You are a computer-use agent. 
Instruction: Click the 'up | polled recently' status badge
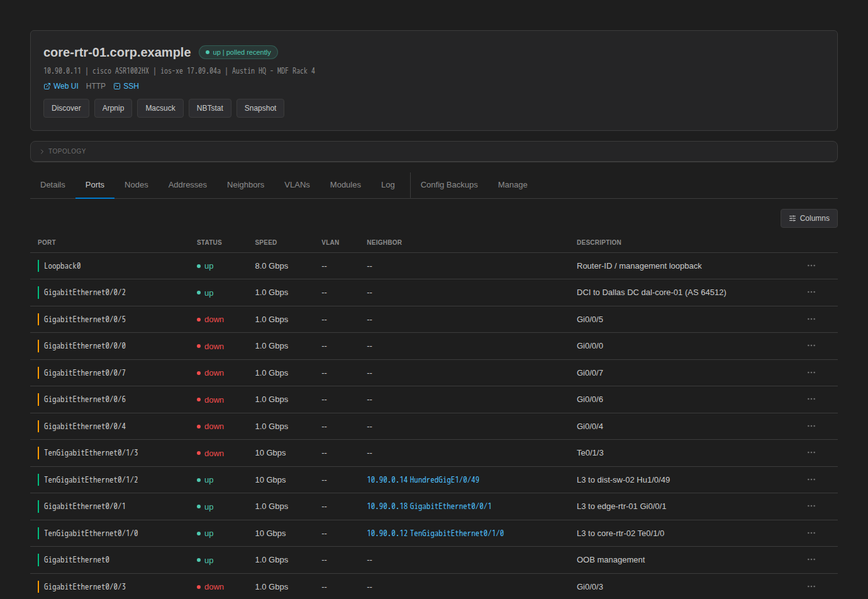point(238,52)
